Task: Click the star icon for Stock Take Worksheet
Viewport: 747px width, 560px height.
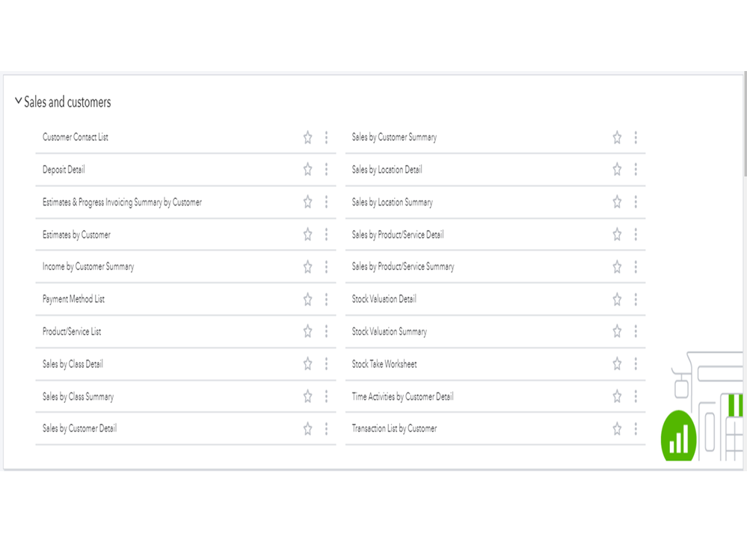Action: pos(617,364)
